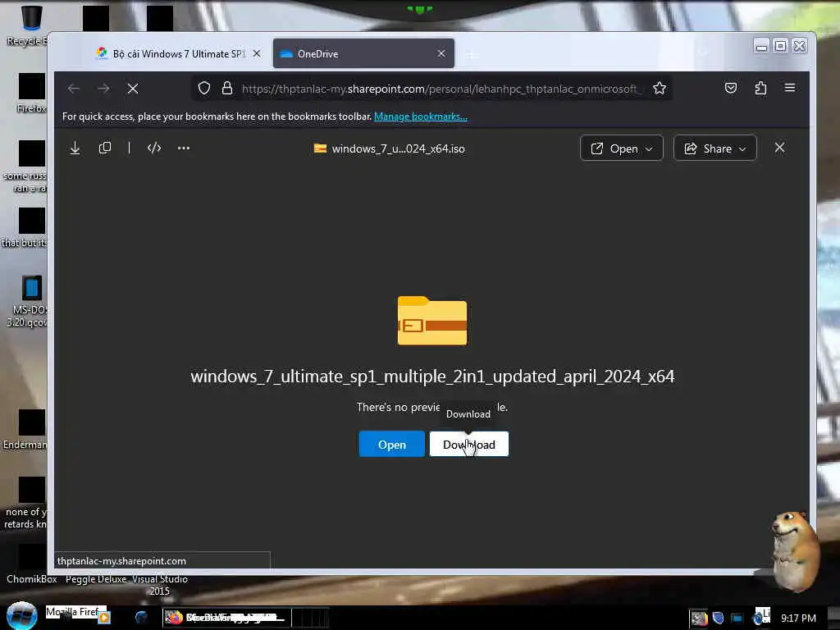Click the tracking protection shield icon
840x630 pixels.
click(x=204, y=88)
